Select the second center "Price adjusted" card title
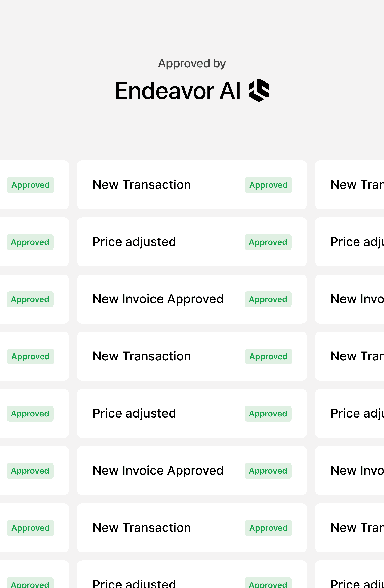The image size is (384, 588). click(134, 413)
